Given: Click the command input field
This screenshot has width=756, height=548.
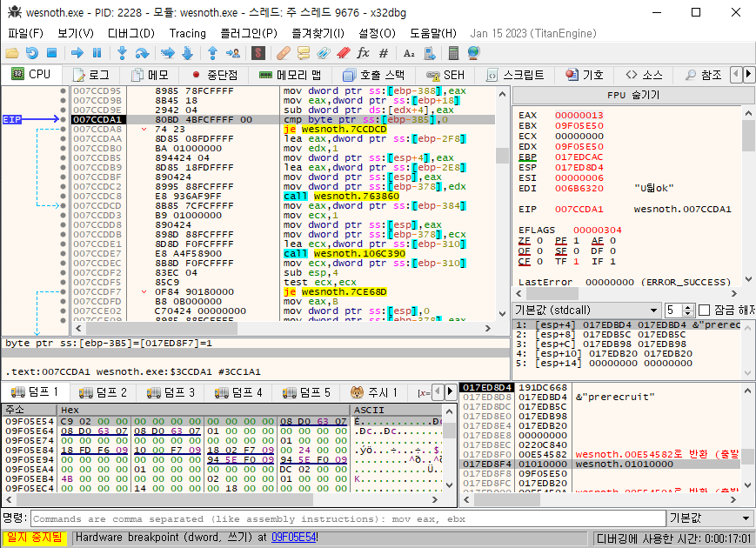Looking at the screenshot, I should 348,518.
